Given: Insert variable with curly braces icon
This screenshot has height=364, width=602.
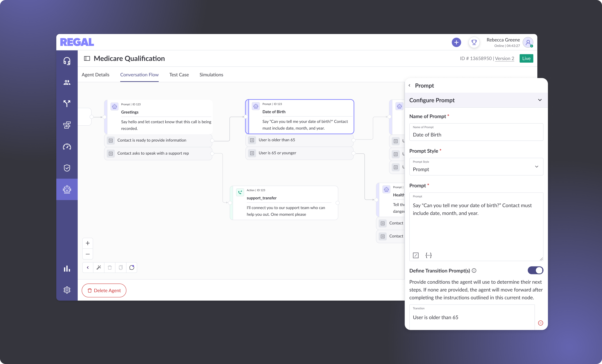Looking at the screenshot, I should click(428, 255).
